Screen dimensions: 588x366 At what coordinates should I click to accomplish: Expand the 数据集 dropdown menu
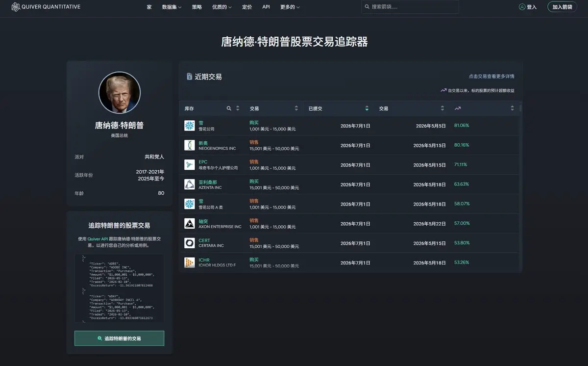[x=171, y=7]
